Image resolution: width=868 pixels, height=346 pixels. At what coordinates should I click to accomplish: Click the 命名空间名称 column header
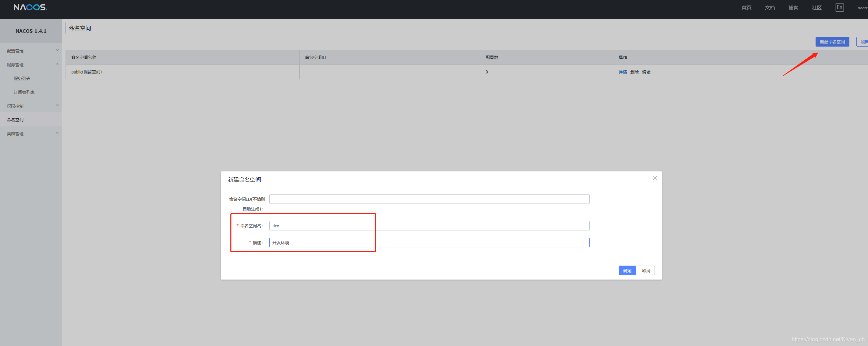click(x=182, y=58)
